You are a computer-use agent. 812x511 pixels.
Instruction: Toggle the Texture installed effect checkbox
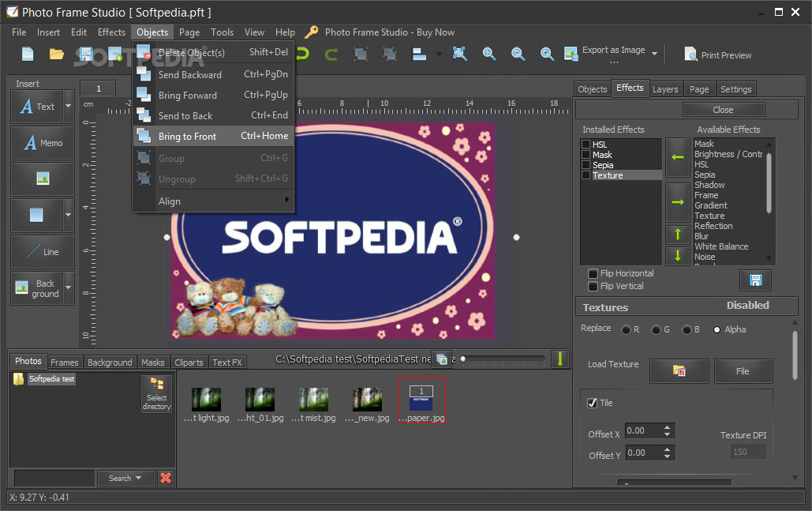point(586,175)
